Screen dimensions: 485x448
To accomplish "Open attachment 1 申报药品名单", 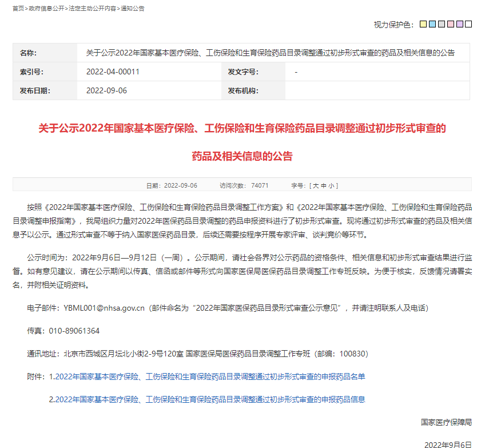I will (x=206, y=376).
